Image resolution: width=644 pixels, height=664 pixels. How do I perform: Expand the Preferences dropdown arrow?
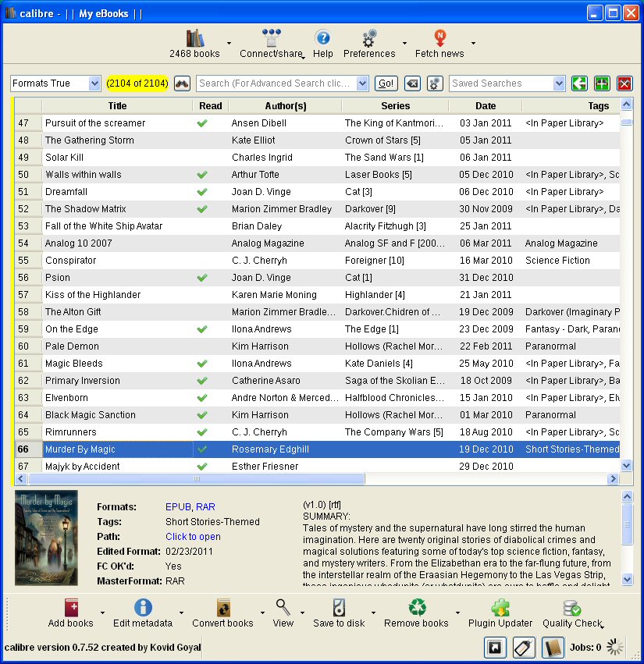click(x=404, y=43)
